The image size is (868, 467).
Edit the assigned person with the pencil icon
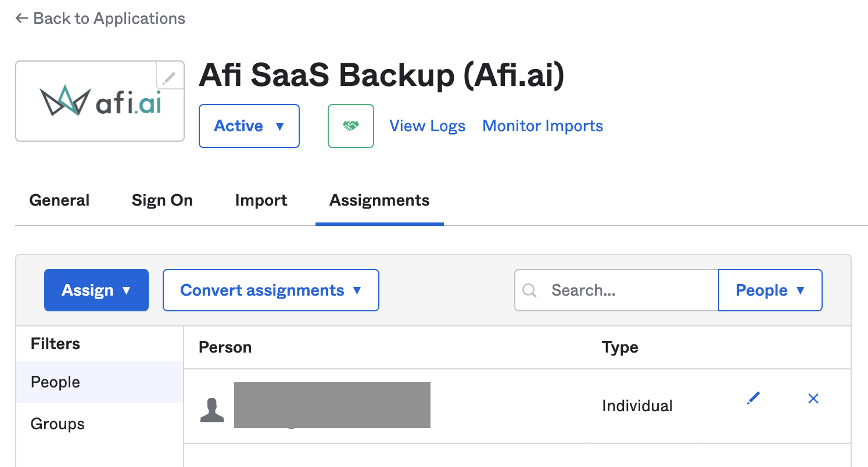pos(754,398)
